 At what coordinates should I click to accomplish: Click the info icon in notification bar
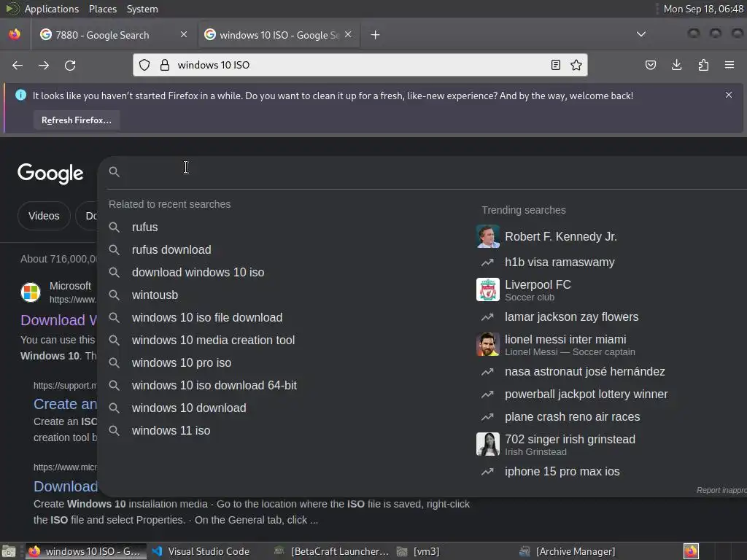click(x=20, y=95)
